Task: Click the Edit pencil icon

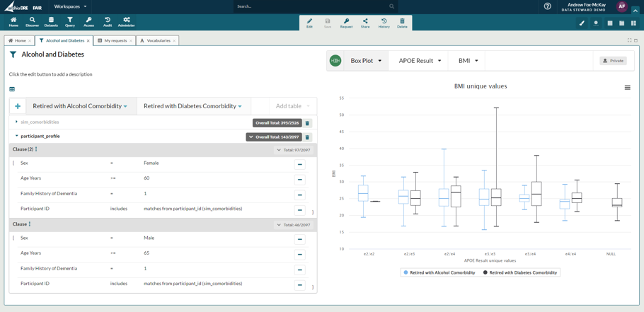Action: [310, 23]
